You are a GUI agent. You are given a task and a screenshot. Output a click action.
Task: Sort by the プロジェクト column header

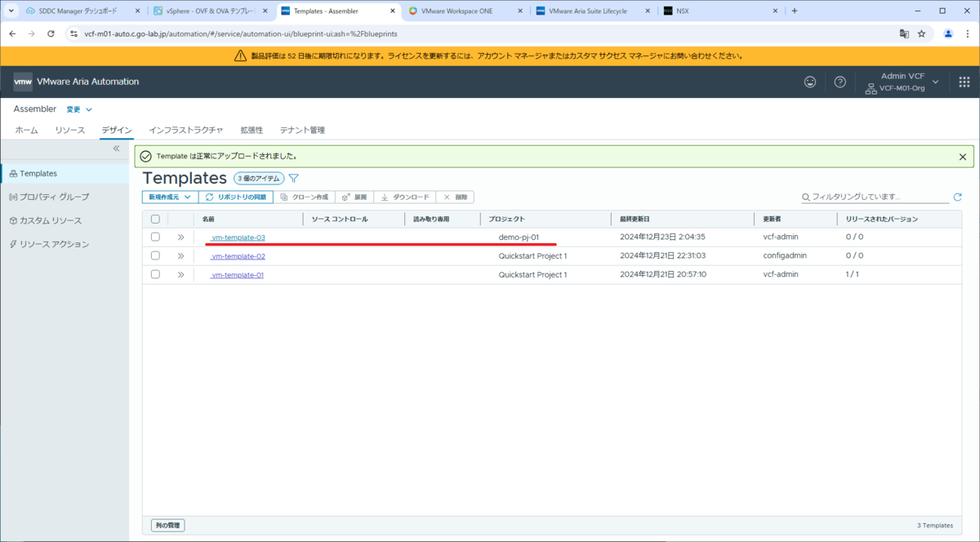[506, 219]
